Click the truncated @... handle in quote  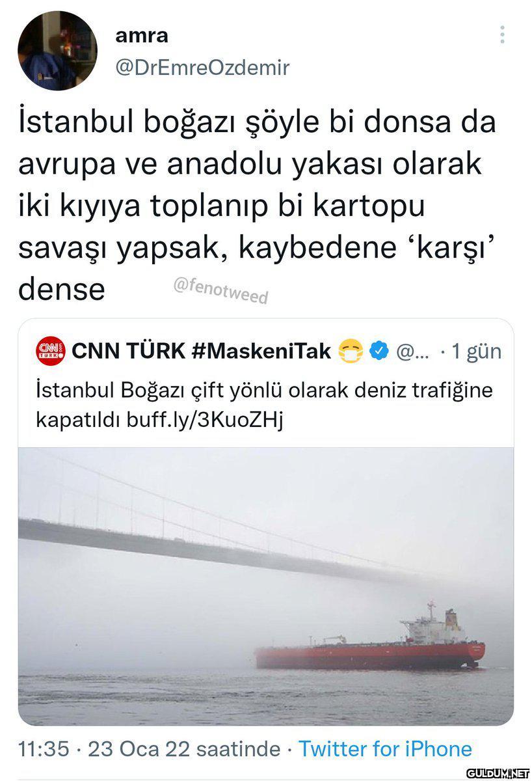point(412,351)
